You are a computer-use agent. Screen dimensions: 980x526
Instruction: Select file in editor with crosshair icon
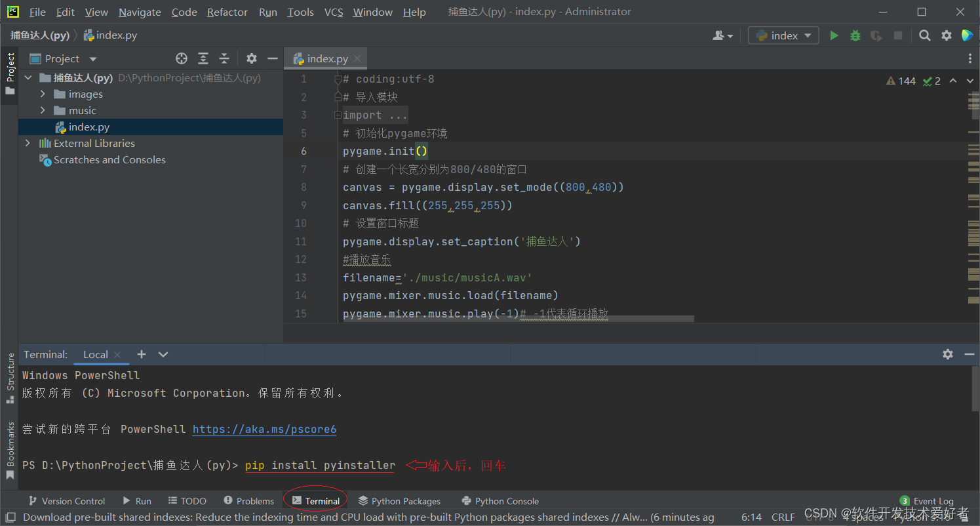tap(181, 58)
